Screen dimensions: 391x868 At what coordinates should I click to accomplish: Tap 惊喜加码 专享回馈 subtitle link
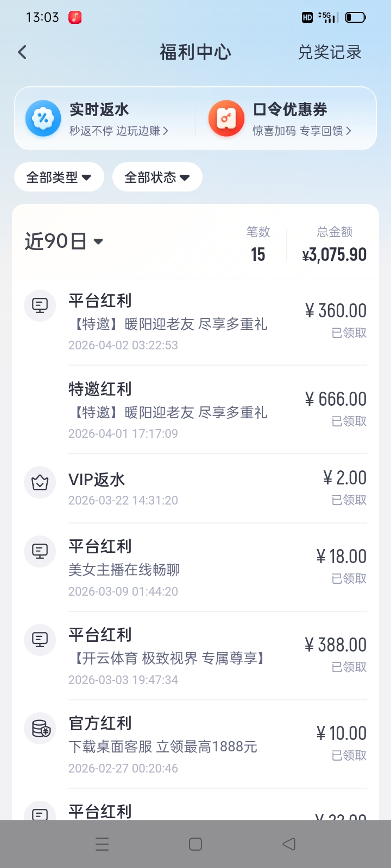click(301, 131)
